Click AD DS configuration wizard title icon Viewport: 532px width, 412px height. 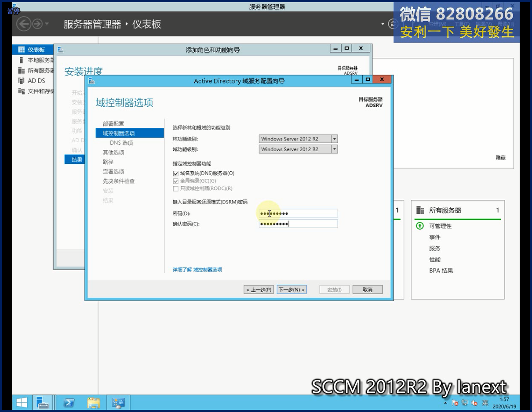(x=91, y=81)
